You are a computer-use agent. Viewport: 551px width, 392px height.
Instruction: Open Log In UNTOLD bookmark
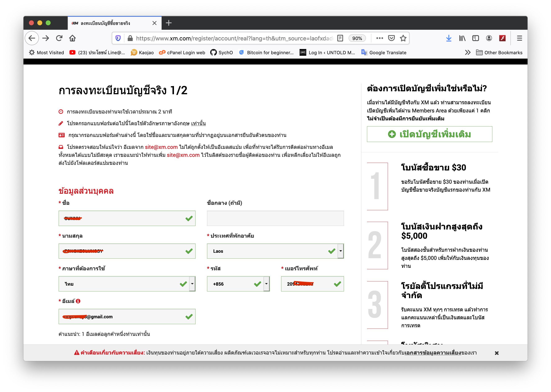tap(327, 53)
